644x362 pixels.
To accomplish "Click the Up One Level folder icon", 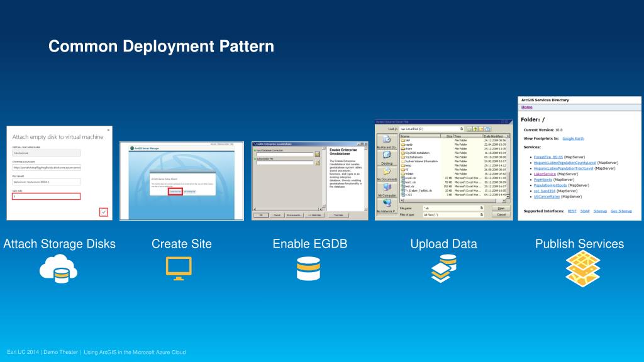I will tap(475, 129).
